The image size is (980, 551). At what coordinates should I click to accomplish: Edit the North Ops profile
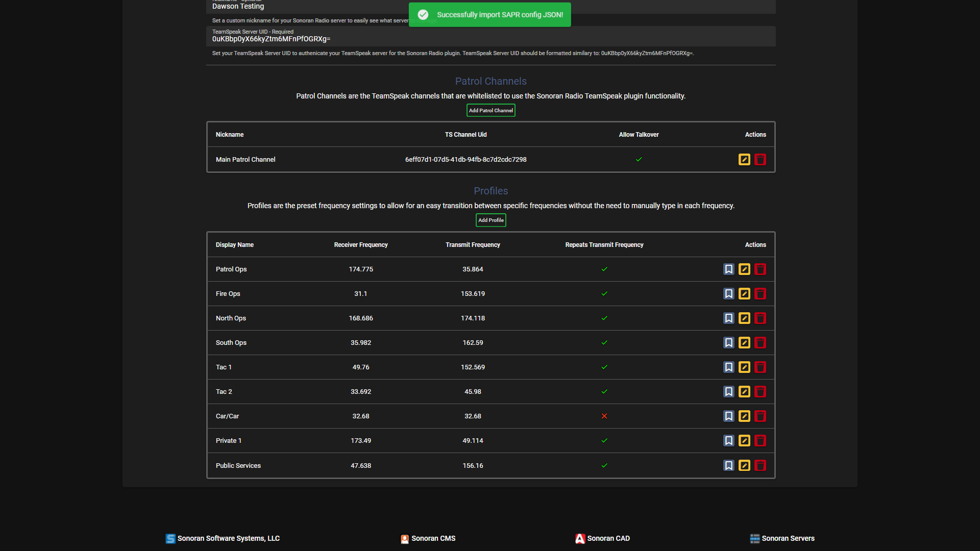coord(744,318)
